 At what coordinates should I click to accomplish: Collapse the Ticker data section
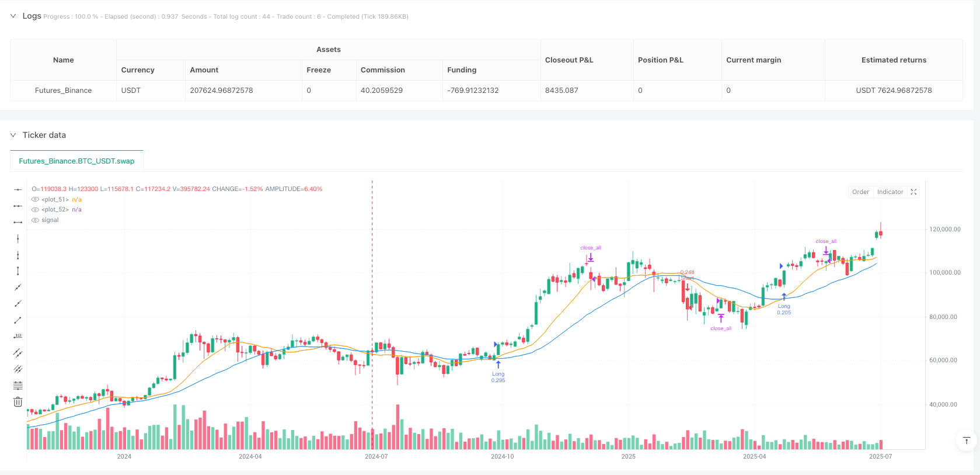(x=13, y=135)
